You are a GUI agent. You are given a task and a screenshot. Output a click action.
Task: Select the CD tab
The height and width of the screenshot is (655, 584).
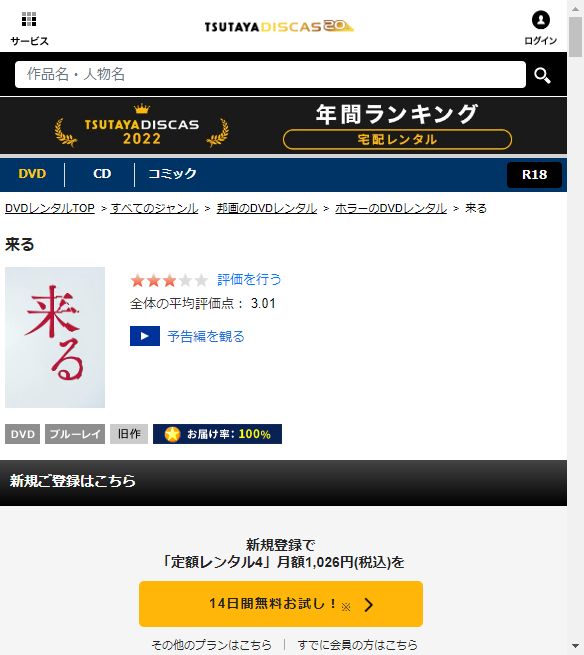pyautogui.click(x=102, y=174)
